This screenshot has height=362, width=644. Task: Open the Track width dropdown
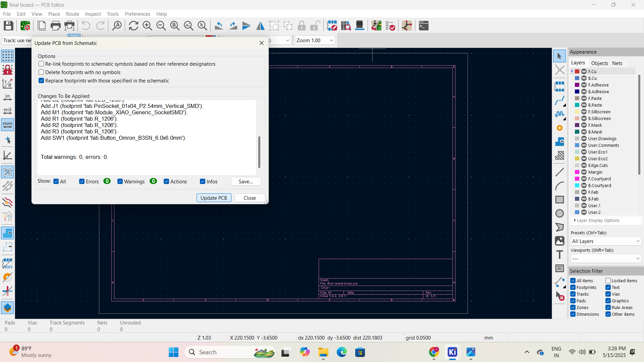pyautogui.click(x=17, y=40)
